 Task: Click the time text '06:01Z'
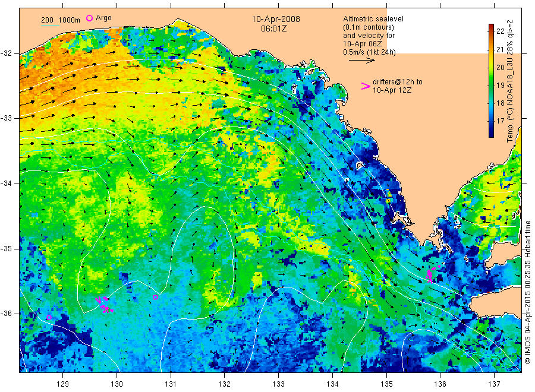click(x=273, y=29)
